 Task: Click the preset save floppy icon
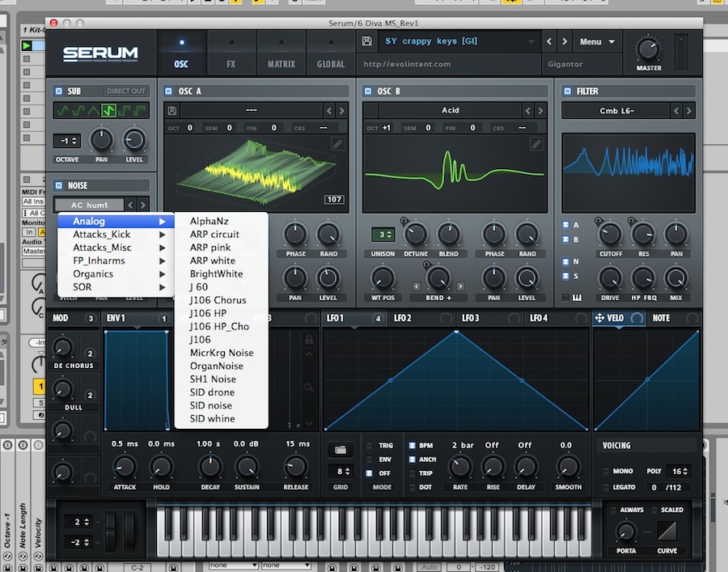coord(366,41)
